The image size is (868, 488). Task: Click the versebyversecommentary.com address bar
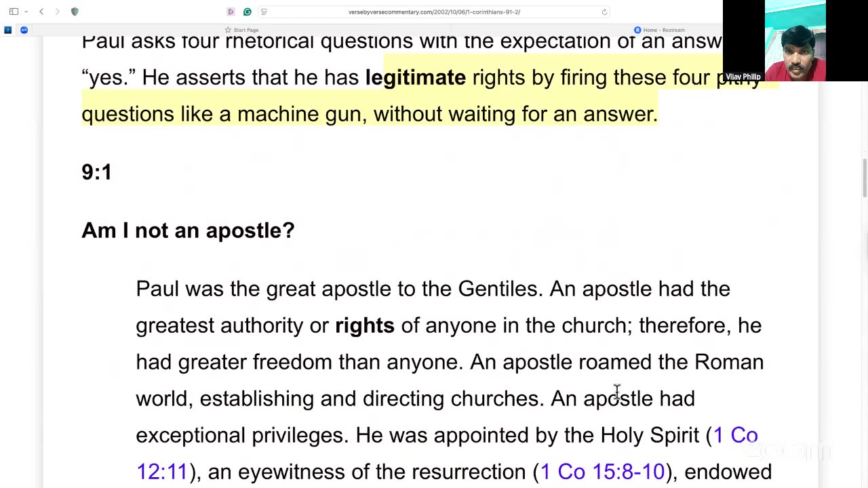pos(434,12)
